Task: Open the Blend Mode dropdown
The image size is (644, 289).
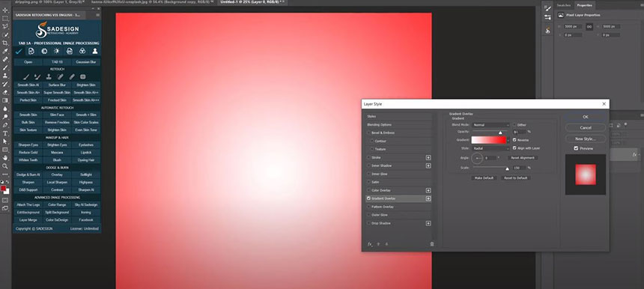Action: pyautogui.click(x=490, y=125)
